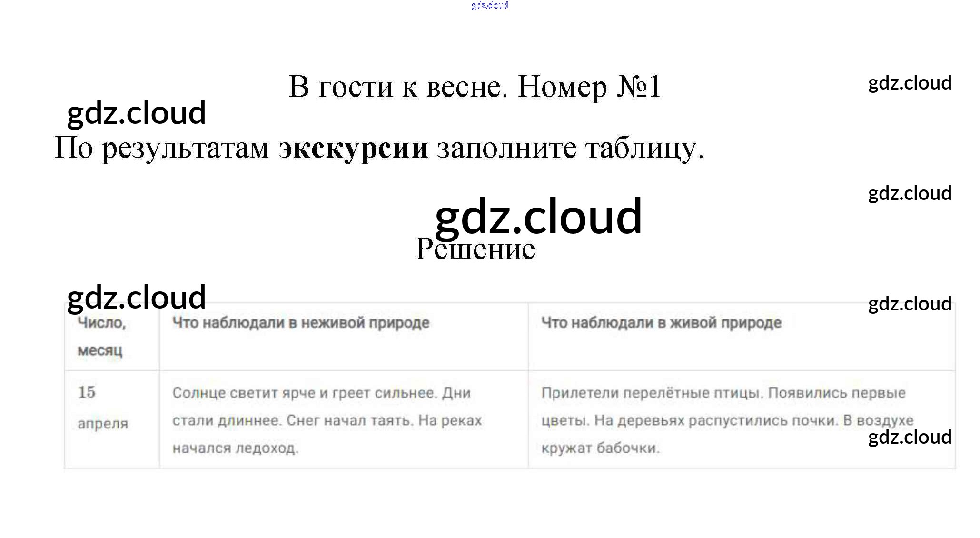Viewport: 980px width, 538px height.
Task: Click the small gdz.cloud link at top
Action: tap(489, 5)
